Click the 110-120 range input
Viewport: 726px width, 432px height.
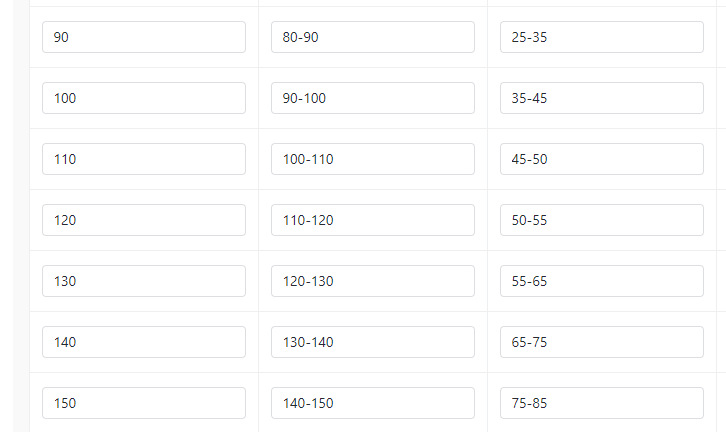372,220
